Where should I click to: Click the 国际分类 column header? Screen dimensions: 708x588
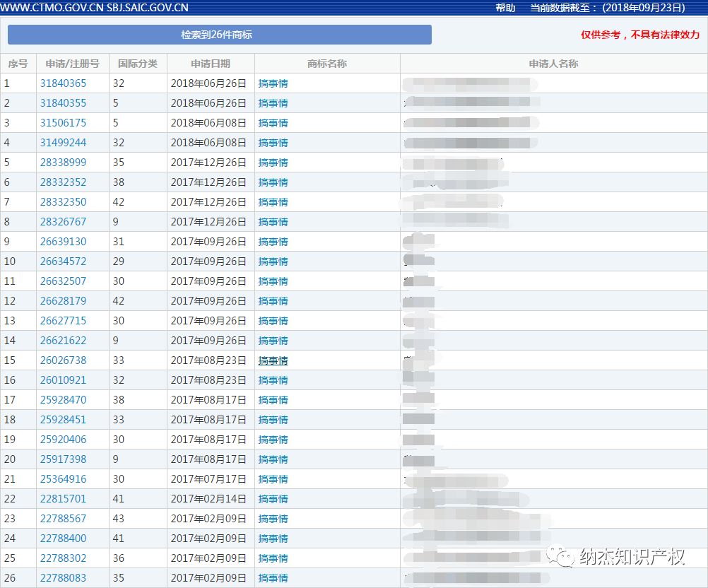coord(138,64)
